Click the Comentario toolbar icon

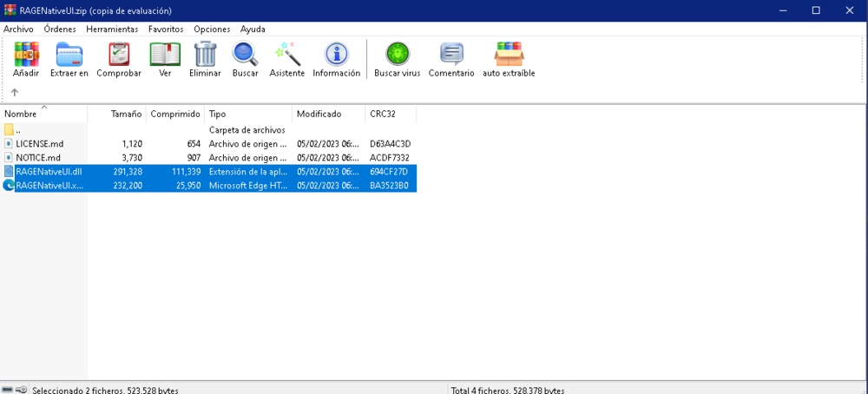[x=451, y=54]
